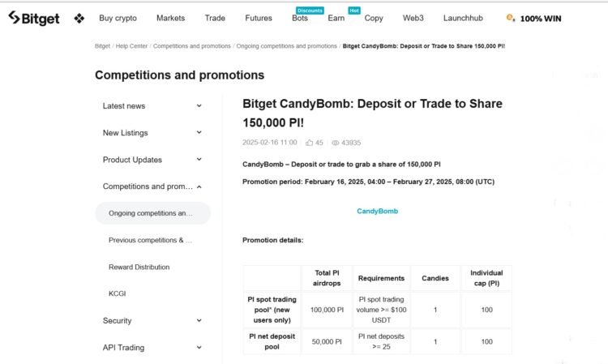Select New Listings sidebar label
608x364 pixels.
point(125,133)
